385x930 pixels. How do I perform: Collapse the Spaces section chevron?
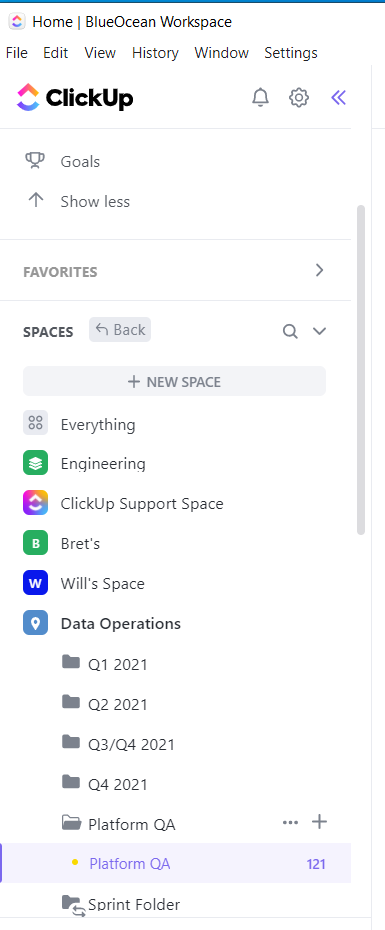point(320,331)
